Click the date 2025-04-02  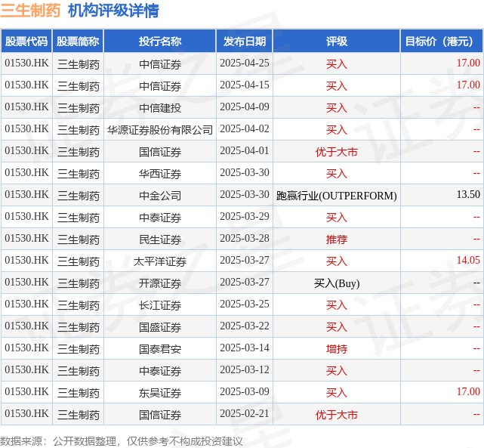pos(245,129)
